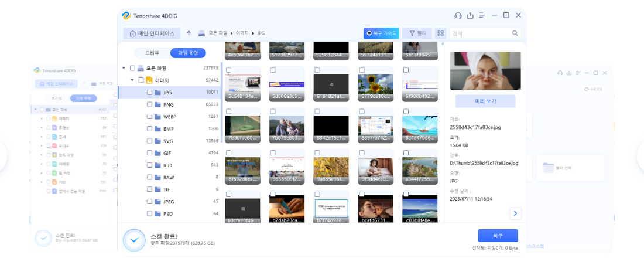Tick the GIF folder checkbox
Screen dimensions: 644x268
coord(149,152)
